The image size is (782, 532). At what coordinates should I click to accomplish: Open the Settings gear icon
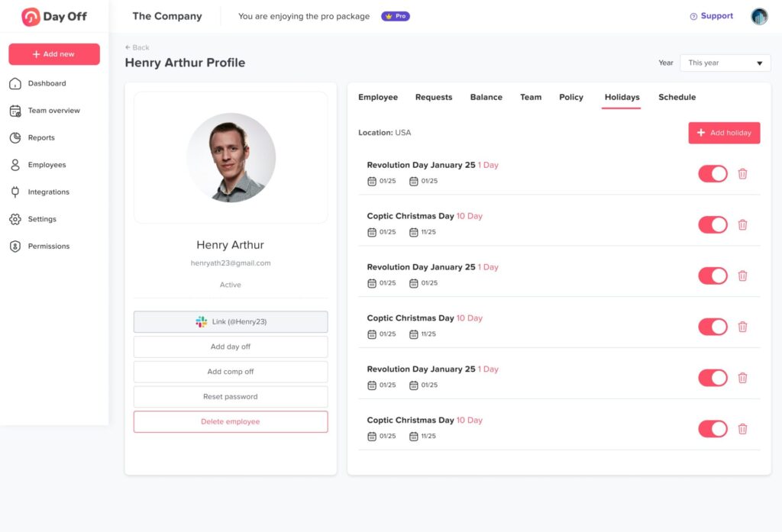[x=15, y=219]
